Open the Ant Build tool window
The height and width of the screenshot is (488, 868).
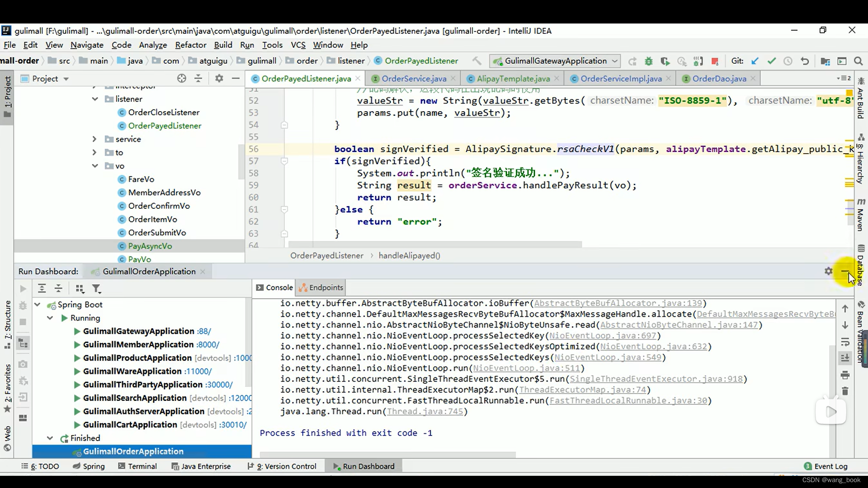(861, 98)
